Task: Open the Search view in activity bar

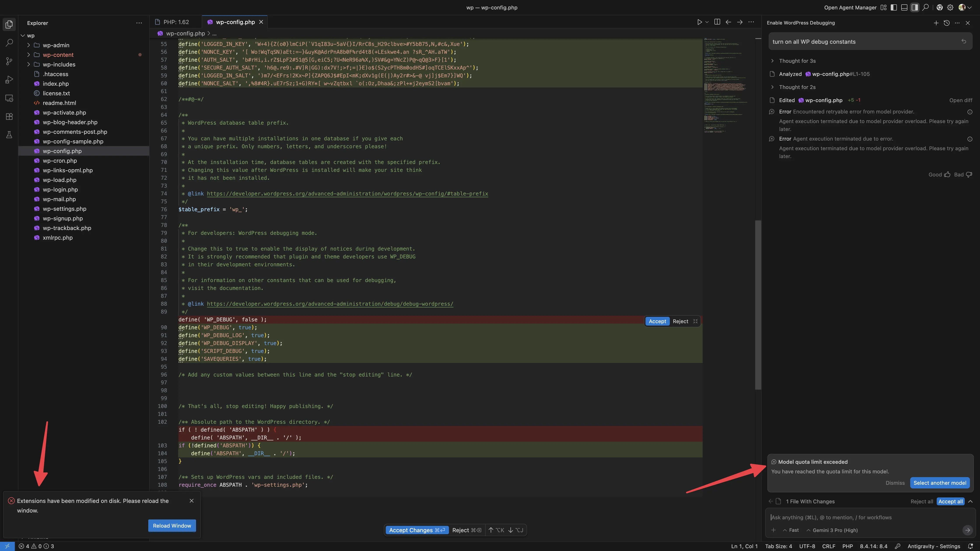Action: [9, 43]
